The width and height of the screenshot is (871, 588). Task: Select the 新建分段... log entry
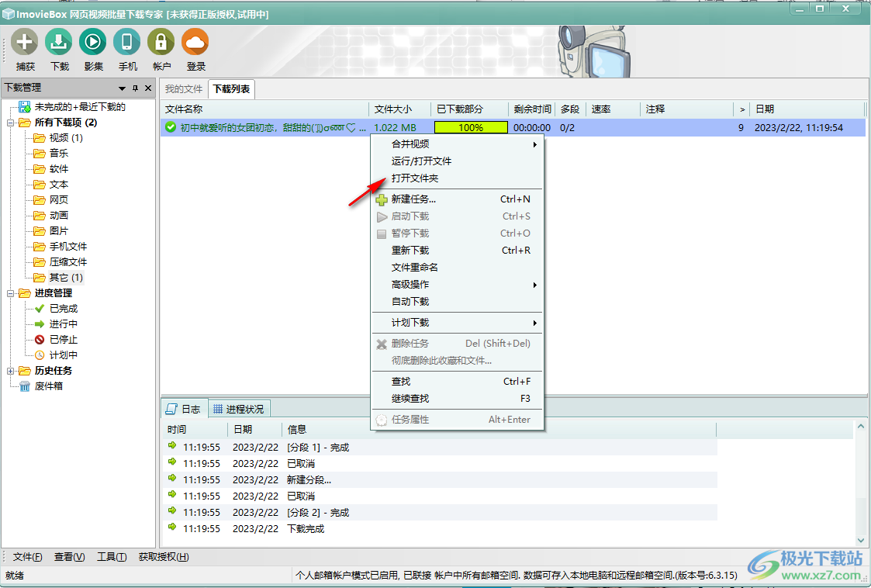440,479
